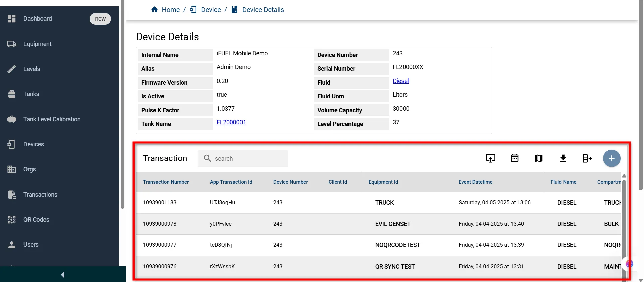
Task: Click the Equipment truck icon
Action: pos(12,44)
